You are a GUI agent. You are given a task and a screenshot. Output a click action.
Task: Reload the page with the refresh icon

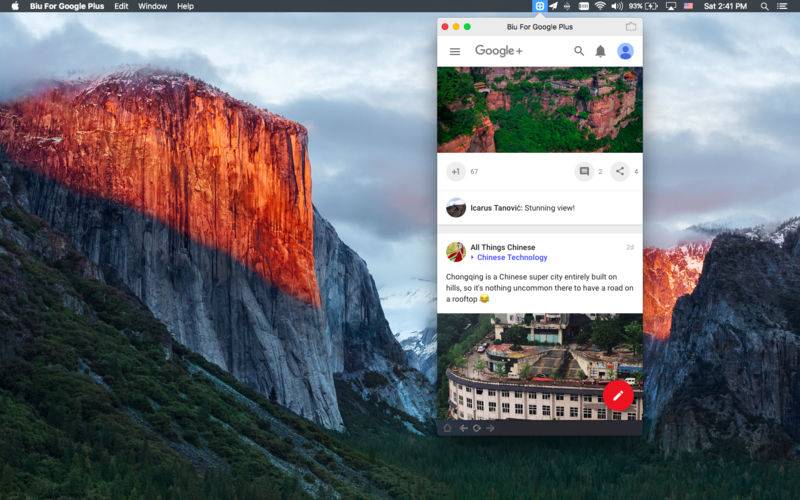point(477,428)
